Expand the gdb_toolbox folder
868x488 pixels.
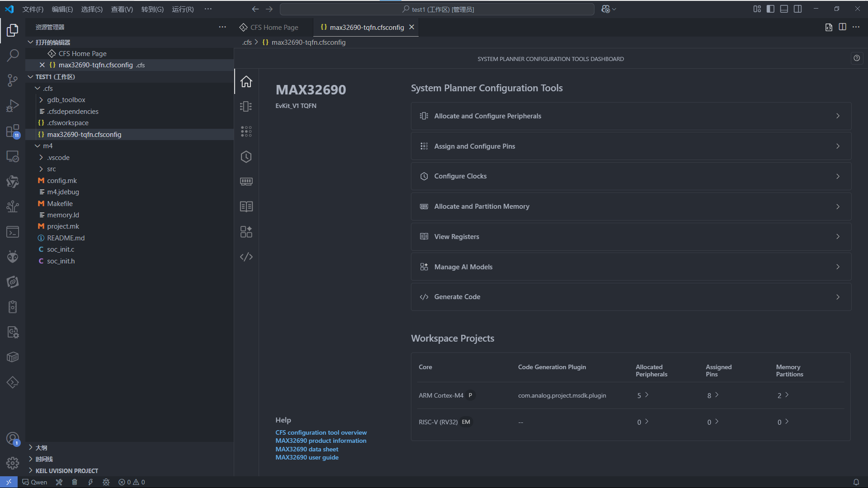click(x=130, y=100)
